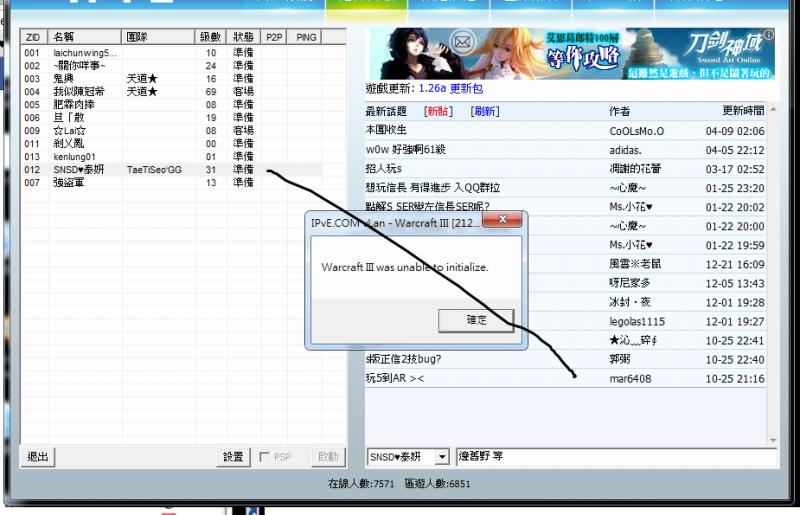Open the 1.26a 更新包 download link
Image resolution: width=800 pixels, height=515 pixels.
[451, 88]
